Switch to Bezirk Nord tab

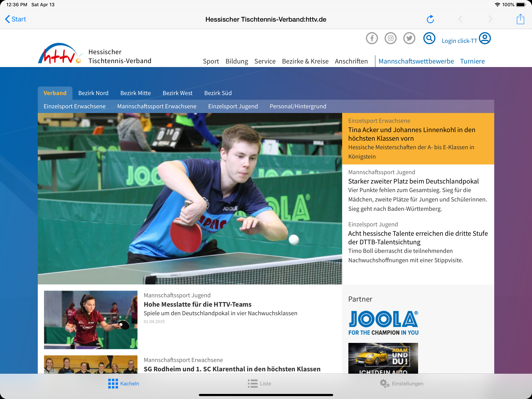click(x=93, y=93)
